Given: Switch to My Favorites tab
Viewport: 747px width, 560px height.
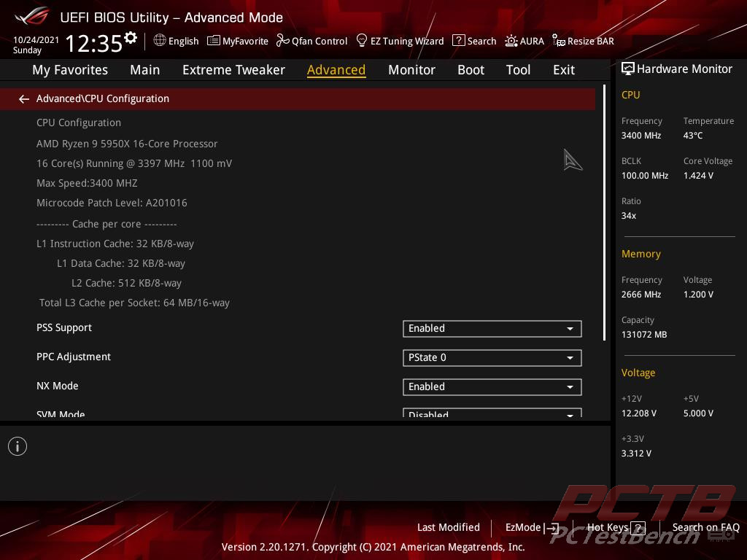Looking at the screenshot, I should [70, 70].
